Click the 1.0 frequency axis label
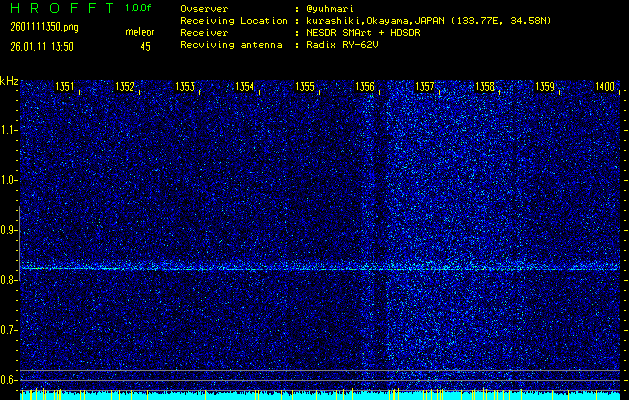 click(8, 180)
